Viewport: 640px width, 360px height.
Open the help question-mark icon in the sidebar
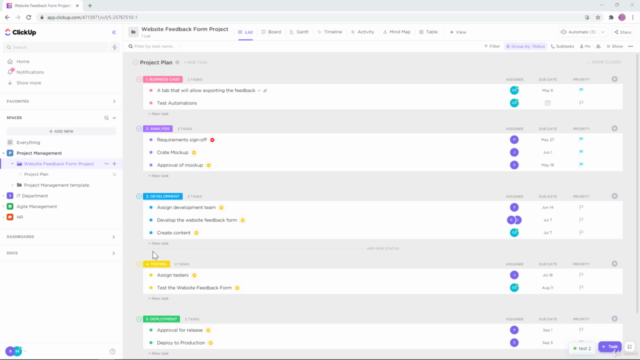(x=112, y=351)
